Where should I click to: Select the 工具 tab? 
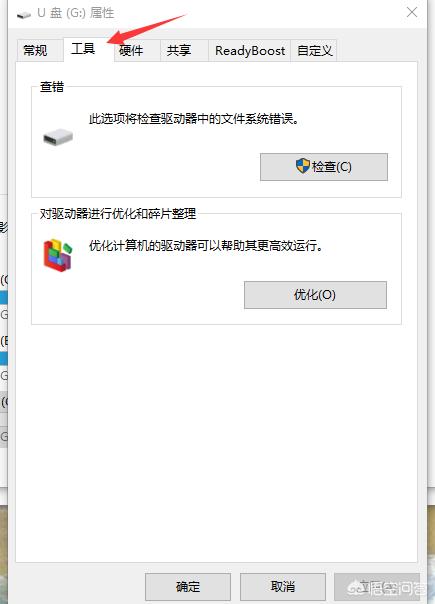83,49
